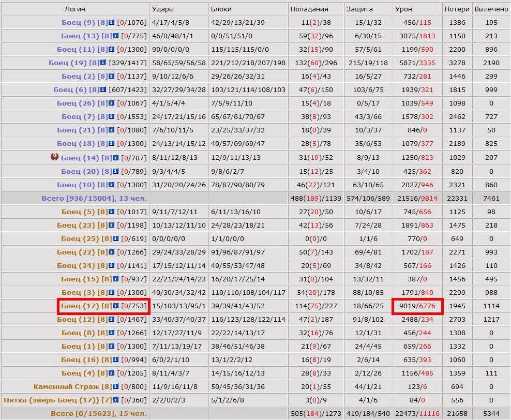The image size is (511, 420).
Task: Click the Защита column header
Action: [359, 9]
